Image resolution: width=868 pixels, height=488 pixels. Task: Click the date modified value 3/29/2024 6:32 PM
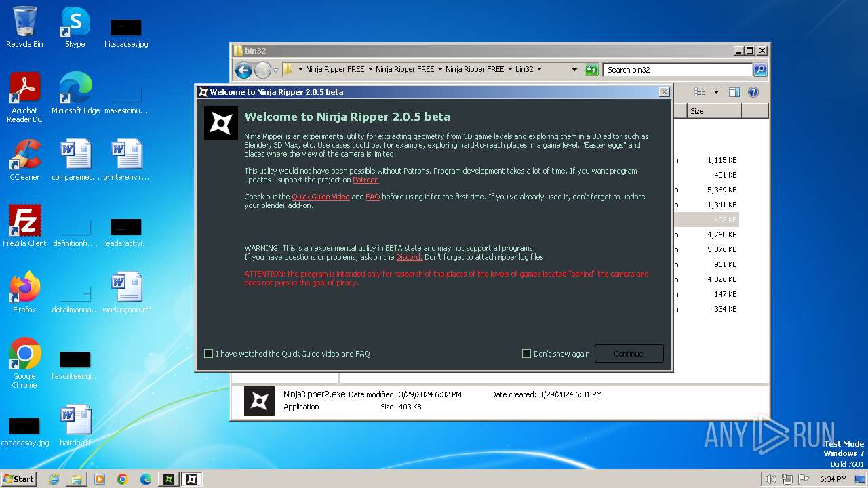[x=430, y=394]
